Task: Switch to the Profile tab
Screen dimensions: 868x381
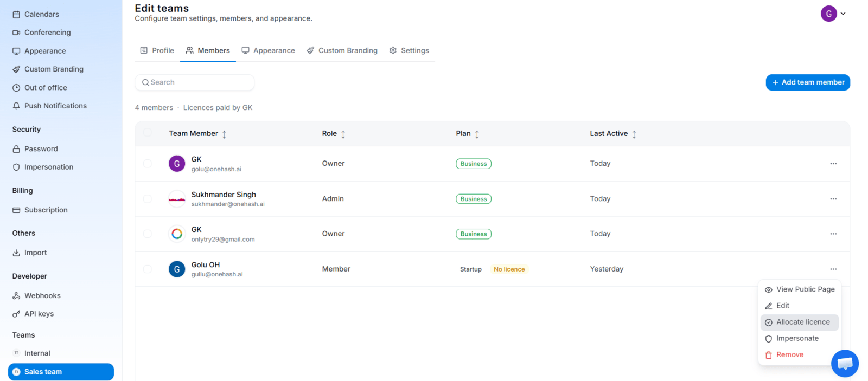Action: [x=157, y=51]
